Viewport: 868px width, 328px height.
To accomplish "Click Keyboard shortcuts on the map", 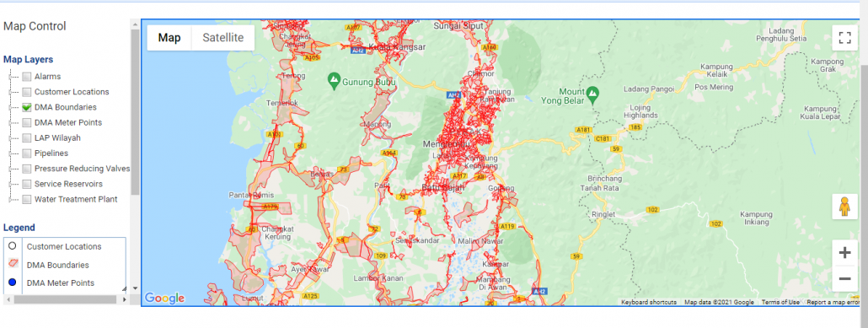I will pyautogui.click(x=649, y=302).
